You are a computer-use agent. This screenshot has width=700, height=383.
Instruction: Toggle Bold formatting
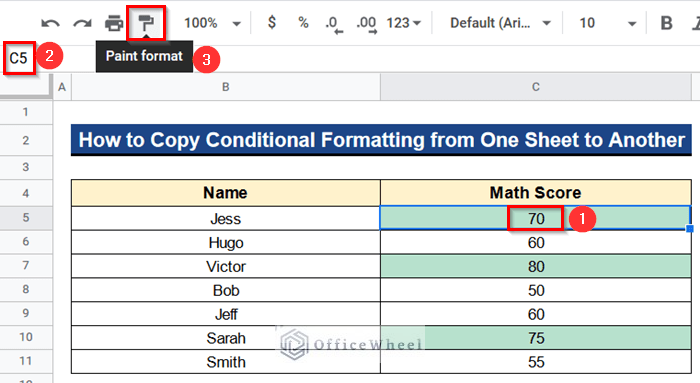(x=666, y=23)
